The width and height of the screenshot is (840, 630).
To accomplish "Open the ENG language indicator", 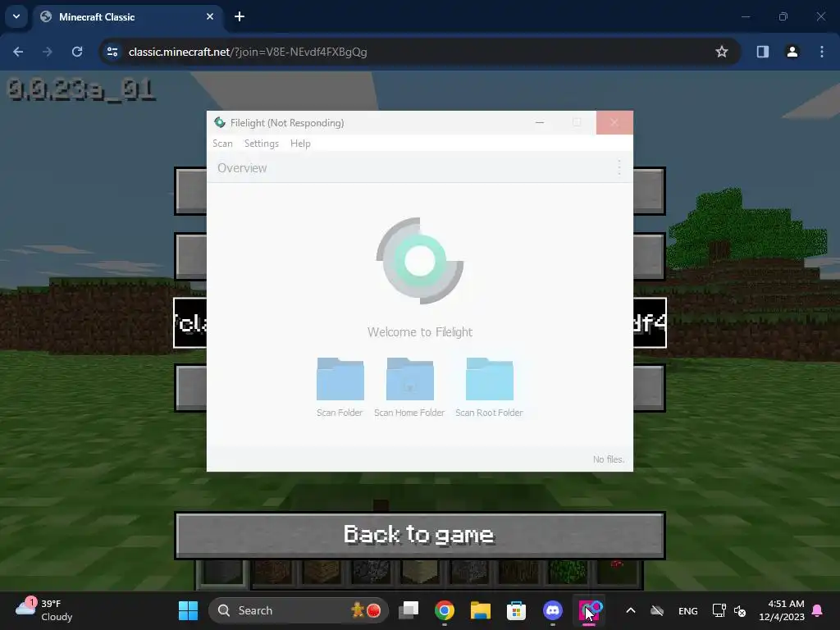I will pos(688,610).
